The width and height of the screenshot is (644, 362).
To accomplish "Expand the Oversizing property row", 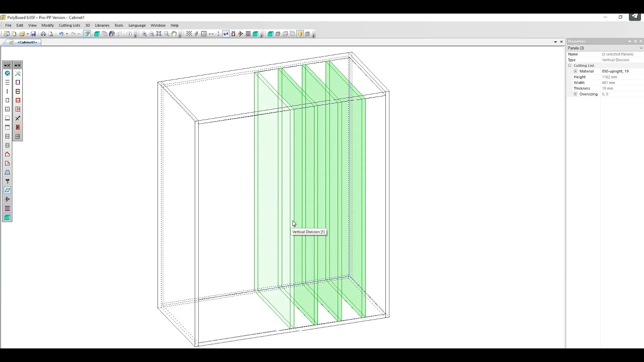I will click(x=575, y=94).
